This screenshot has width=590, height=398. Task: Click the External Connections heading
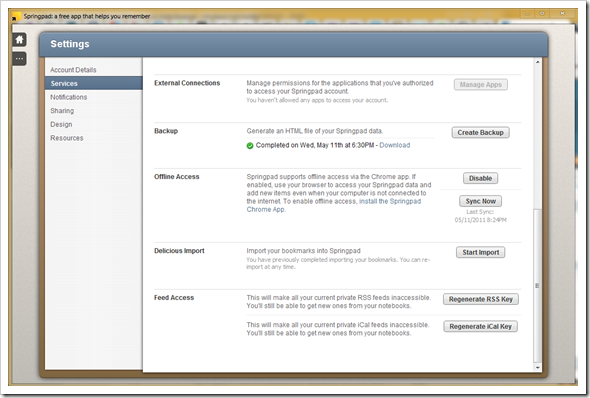pyautogui.click(x=187, y=83)
